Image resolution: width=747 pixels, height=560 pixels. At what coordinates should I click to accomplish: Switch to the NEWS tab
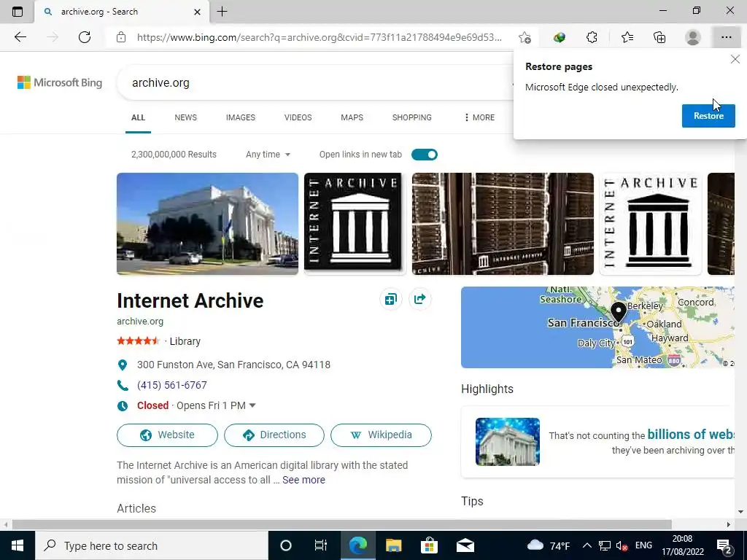click(x=185, y=117)
